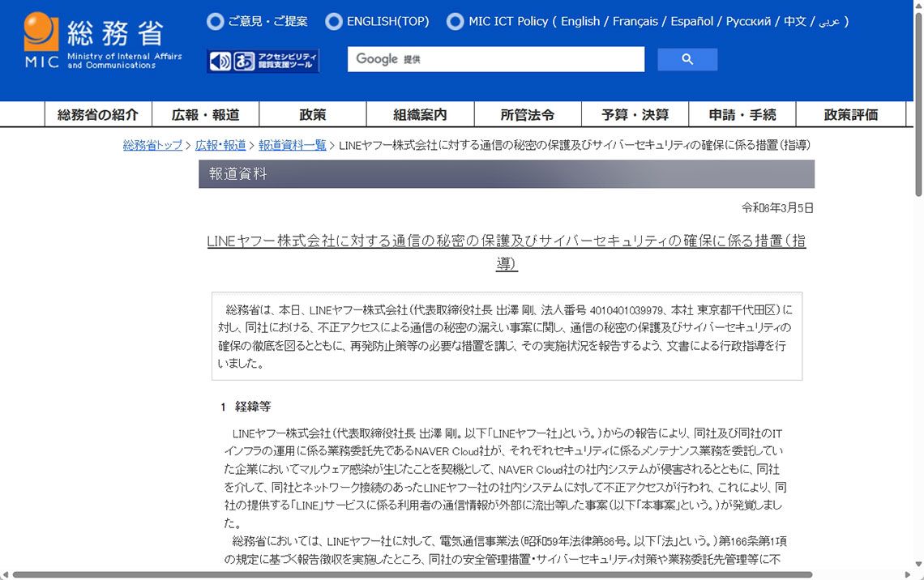
Task: Open Español ICT policy link
Action: tap(692, 21)
